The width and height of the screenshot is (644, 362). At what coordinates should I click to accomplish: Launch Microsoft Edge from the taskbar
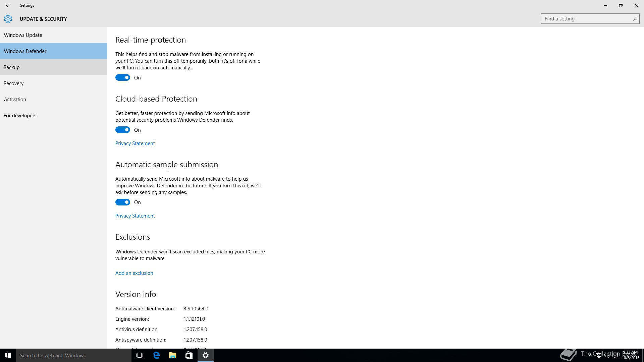tap(156, 355)
